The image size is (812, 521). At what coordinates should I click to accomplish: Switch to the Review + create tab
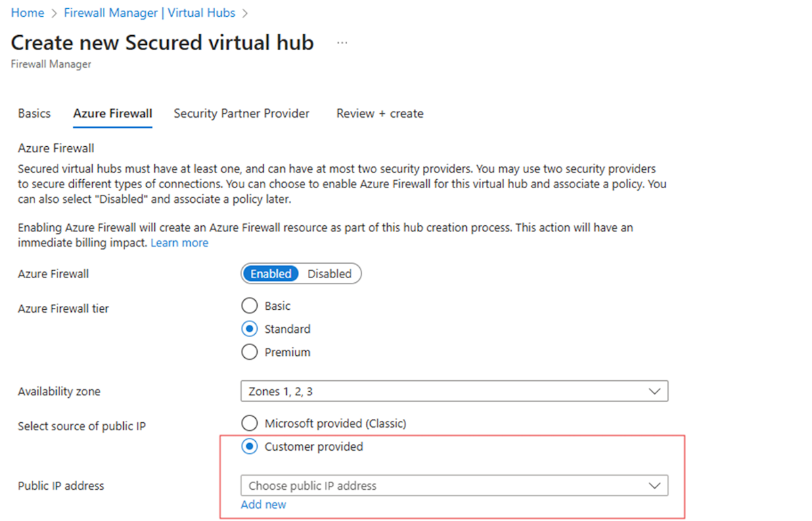coord(379,113)
